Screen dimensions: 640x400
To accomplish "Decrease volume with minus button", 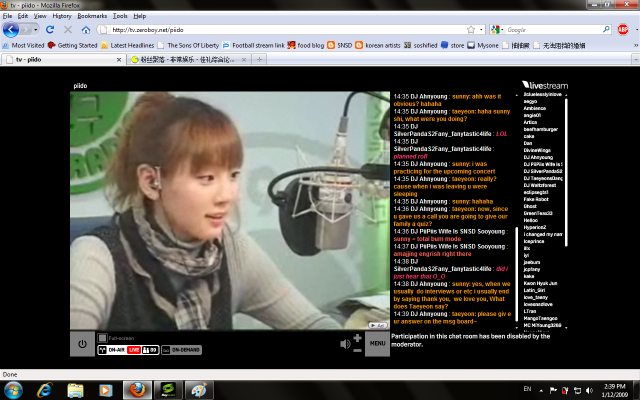I will pos(357,351).
